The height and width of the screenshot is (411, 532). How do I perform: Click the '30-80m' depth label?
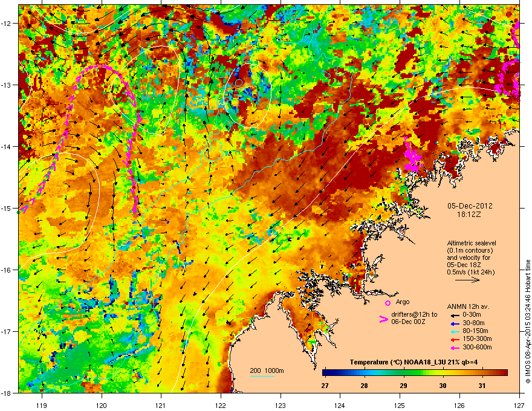click(473, 323)
